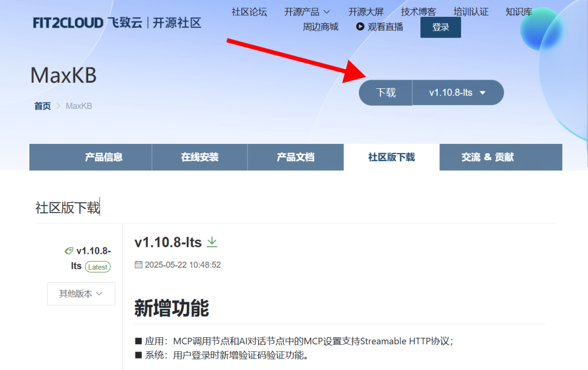The height and width of the screenshot is (370, 588).
Task: Expand the 其他版本 dropdown
Action: tap(81, 294)
